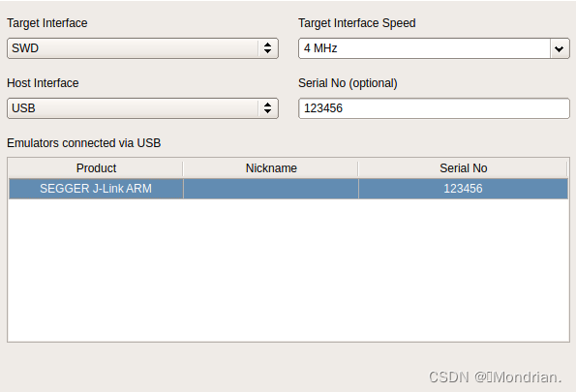Open the Target Interface SWD dropdown
Screen dimensions: 576x392
coord(142,48)
